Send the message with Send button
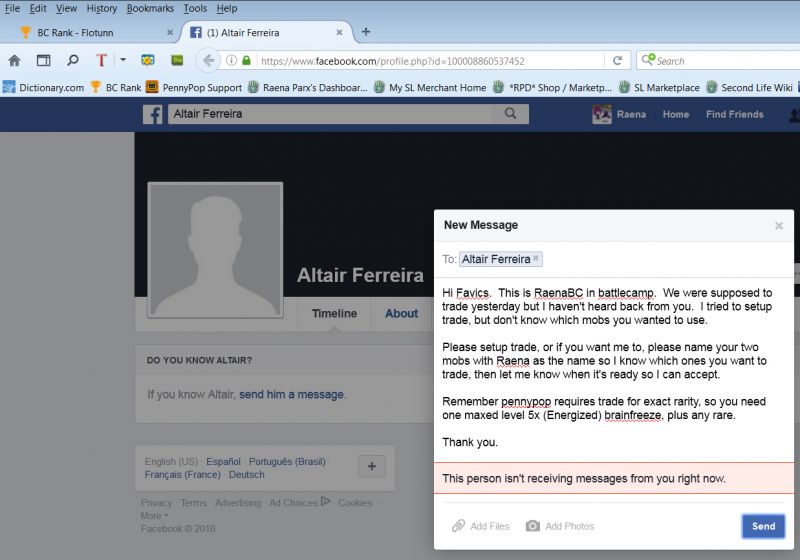The image size is (800, 560). coord(762,526)
